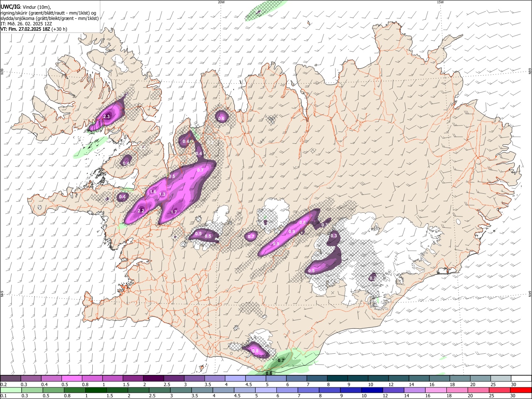Click the IT: Mið. 26. 02. 2025 12Z line
This screenshot has width=532, height=399.
26,24
